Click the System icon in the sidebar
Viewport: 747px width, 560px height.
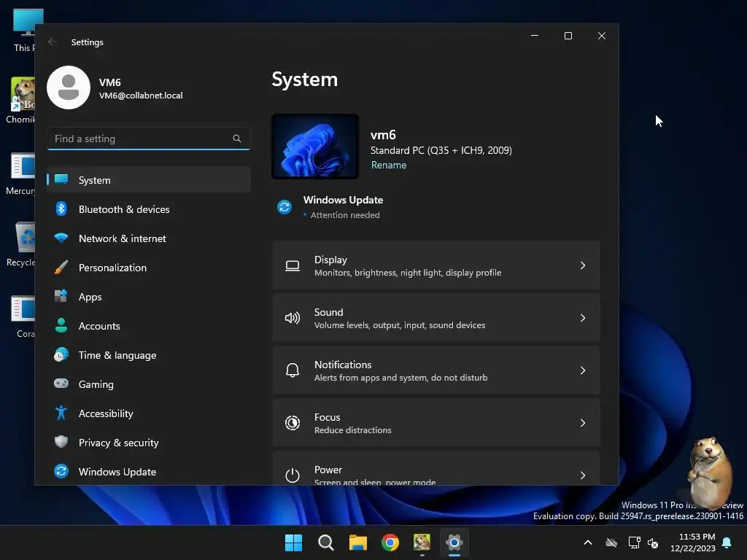coord(61,179)
